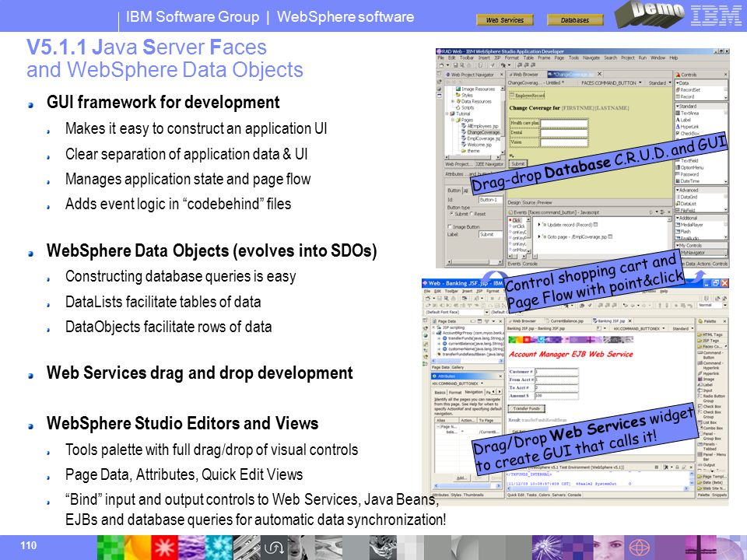
Task: Expand the Goto page event action
Action: click(538, 236)
